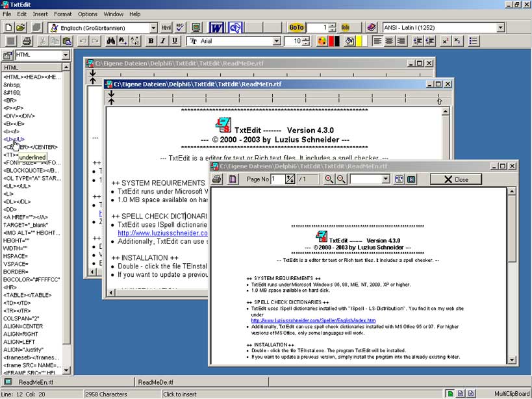The width and height of the screenshot is (532, 399).
Task: Toggle bold formatting
Action: coord(151,42)
